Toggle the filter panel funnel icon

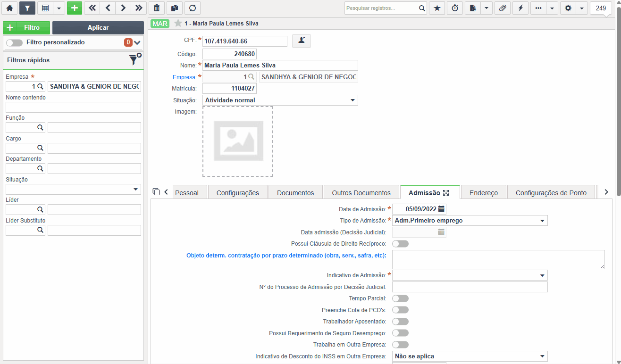tap(27, 8)
